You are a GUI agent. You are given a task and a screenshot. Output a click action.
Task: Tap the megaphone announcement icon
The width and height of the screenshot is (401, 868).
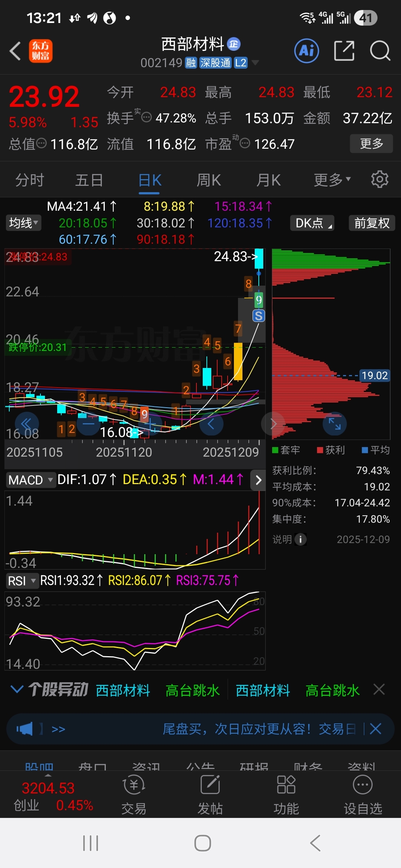[x=25, y=729]
